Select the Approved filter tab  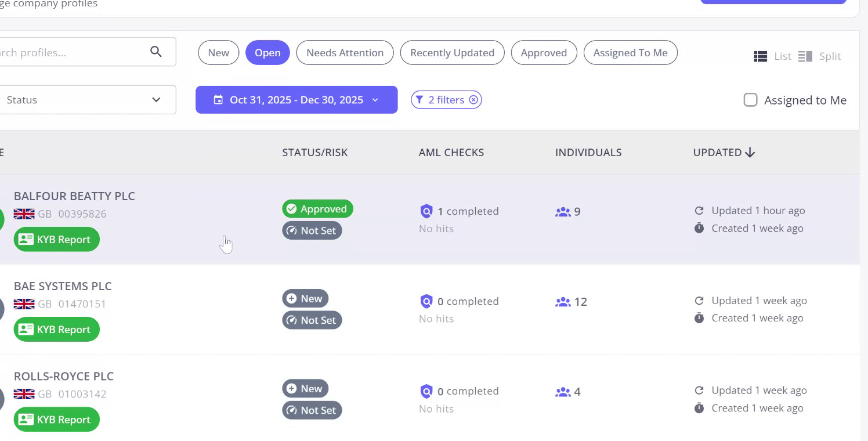[x=544, y=53]
